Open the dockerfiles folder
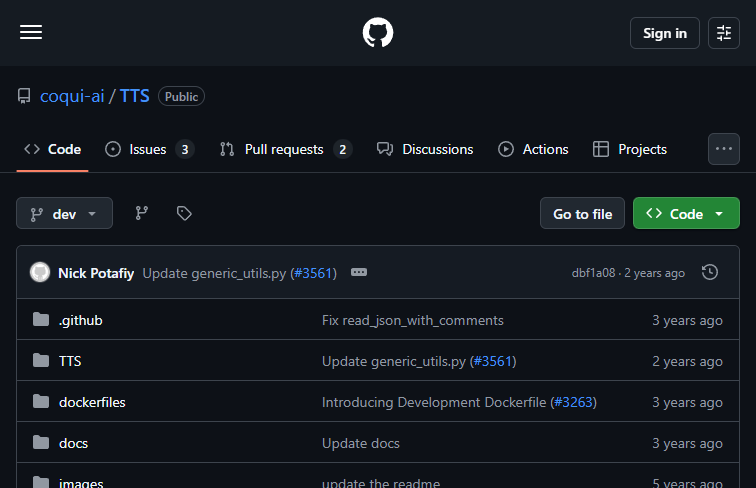Screen dimensions: 756x488 click(92, 403)
